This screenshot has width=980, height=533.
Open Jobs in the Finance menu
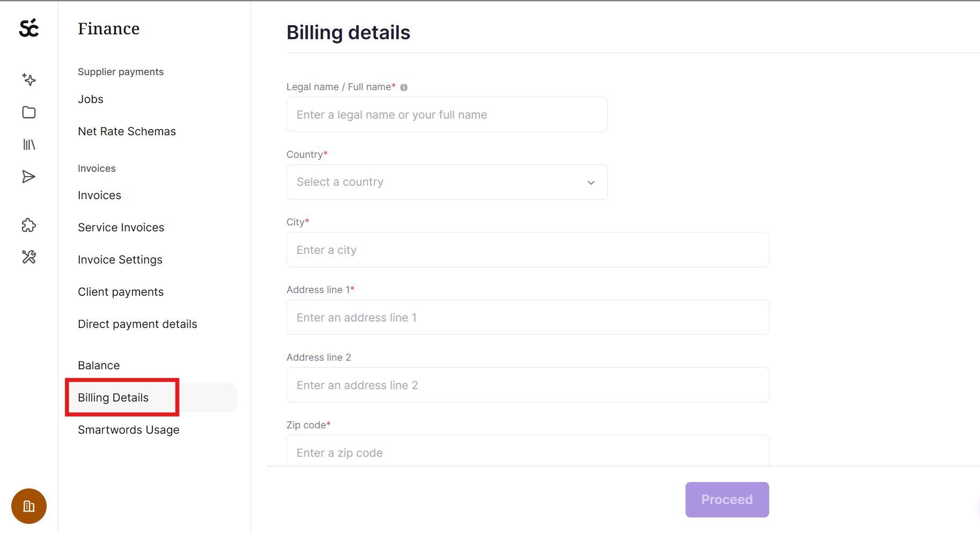[x=91, y=99]
